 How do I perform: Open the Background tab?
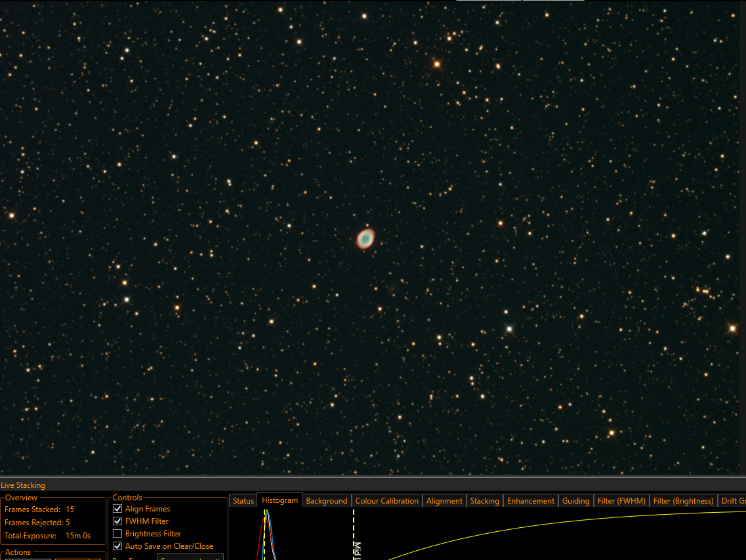pyautogui.click(x=327, y=500)
